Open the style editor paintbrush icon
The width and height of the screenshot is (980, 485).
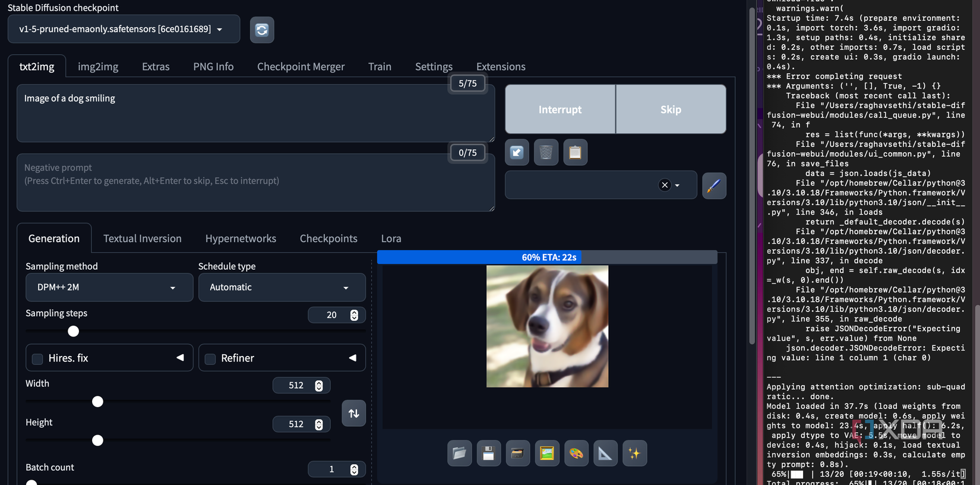(714, 185)
